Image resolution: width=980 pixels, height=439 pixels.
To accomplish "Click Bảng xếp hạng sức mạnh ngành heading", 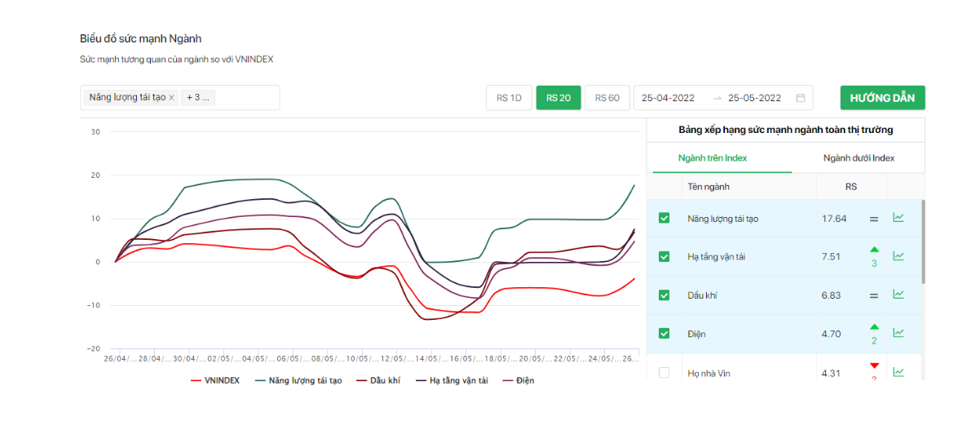I will tap(786, 130).
